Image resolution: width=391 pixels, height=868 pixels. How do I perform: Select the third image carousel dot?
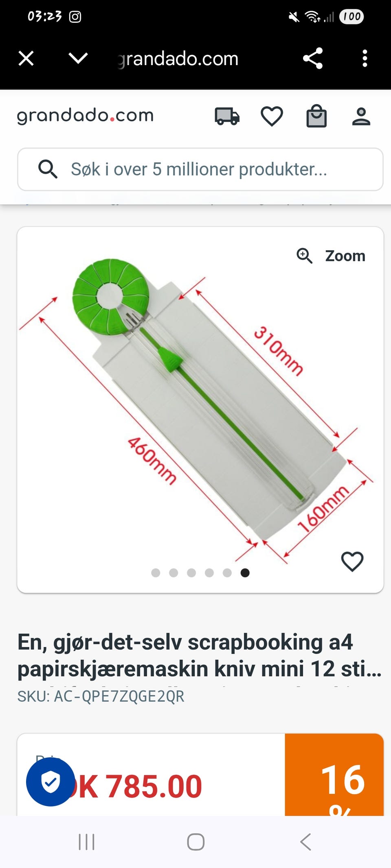point(191,573)
